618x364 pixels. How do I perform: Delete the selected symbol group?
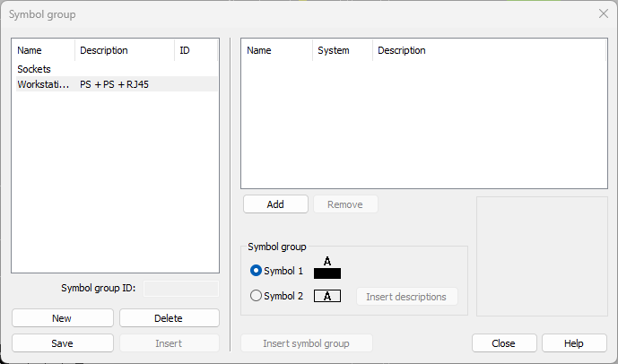pos(170,318)
